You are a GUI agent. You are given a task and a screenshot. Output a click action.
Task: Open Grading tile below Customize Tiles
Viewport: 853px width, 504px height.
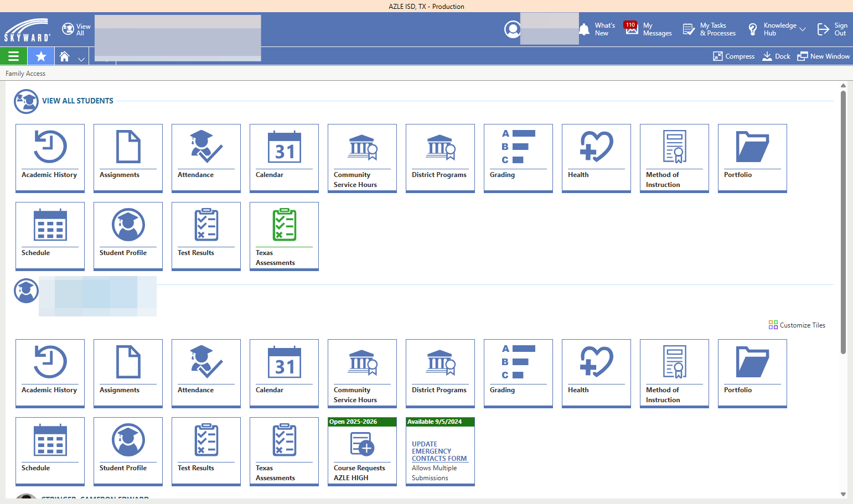pyautogui.click(x=518, y=373)
